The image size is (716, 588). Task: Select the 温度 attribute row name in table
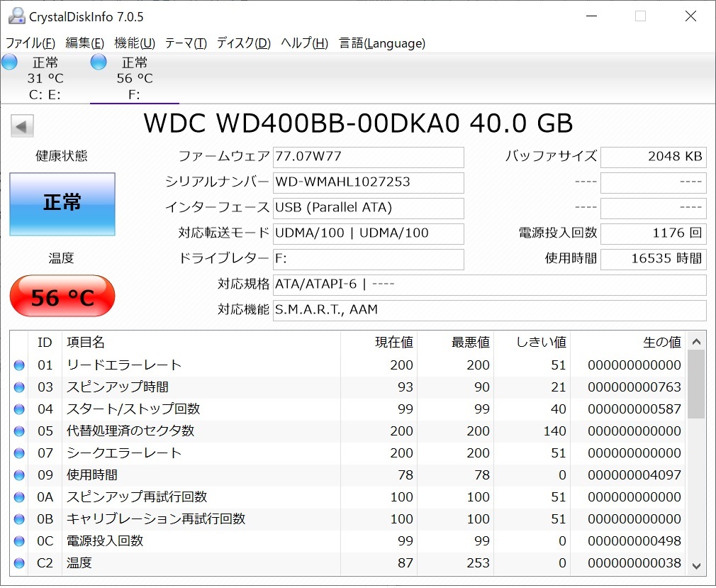coord(79,563)
